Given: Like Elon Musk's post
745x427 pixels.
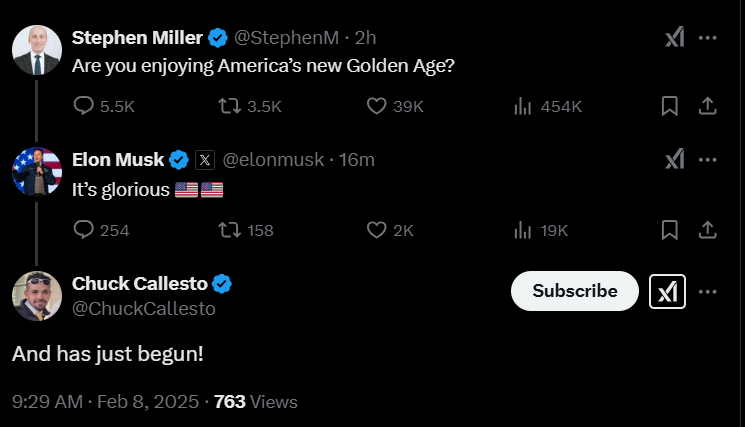Looking at the screenshot, I should 377,230.
